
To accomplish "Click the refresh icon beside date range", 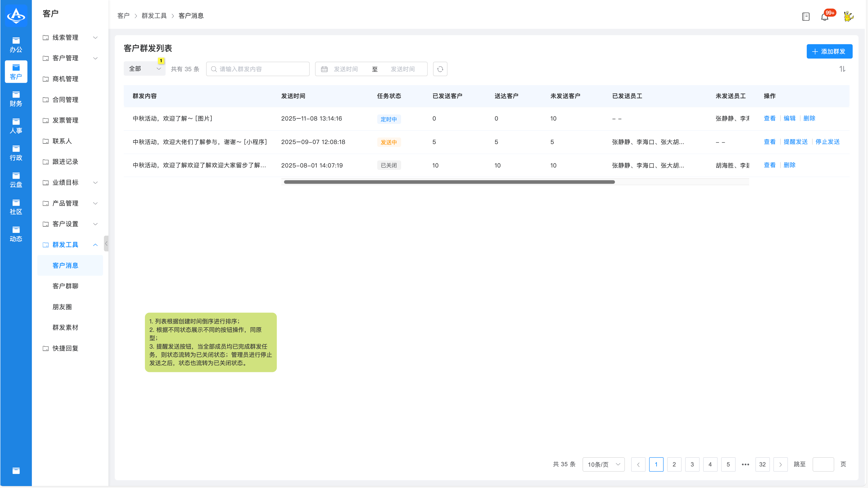I will tap(440, 69).
